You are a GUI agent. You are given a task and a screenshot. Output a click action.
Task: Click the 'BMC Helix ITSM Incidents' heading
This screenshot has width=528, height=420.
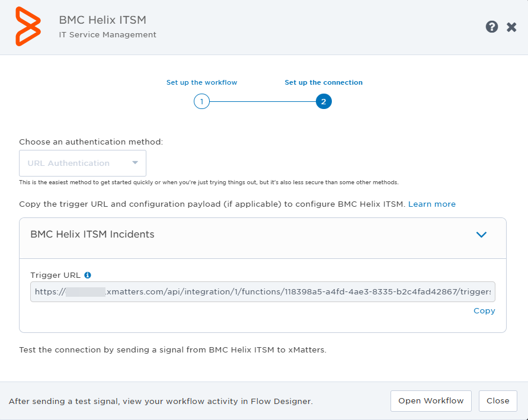(92, 234)
